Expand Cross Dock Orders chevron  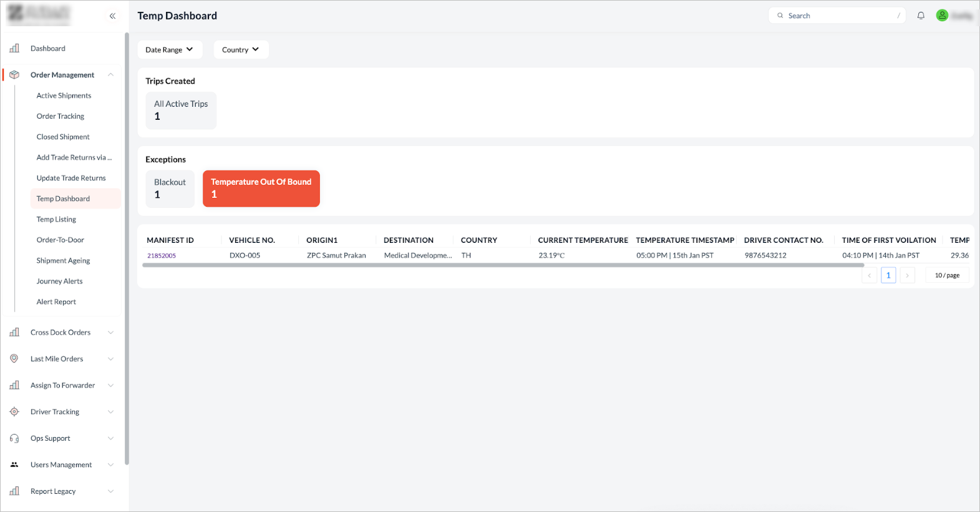tap(110, 332)
